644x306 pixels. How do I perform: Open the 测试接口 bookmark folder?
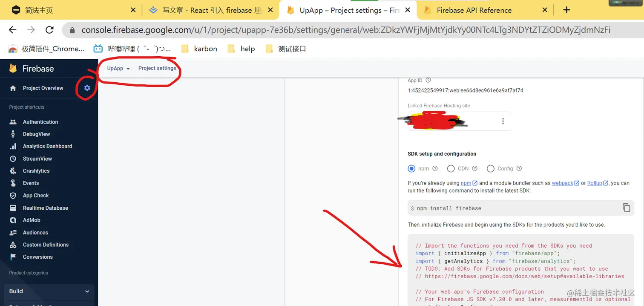point(286,49)
